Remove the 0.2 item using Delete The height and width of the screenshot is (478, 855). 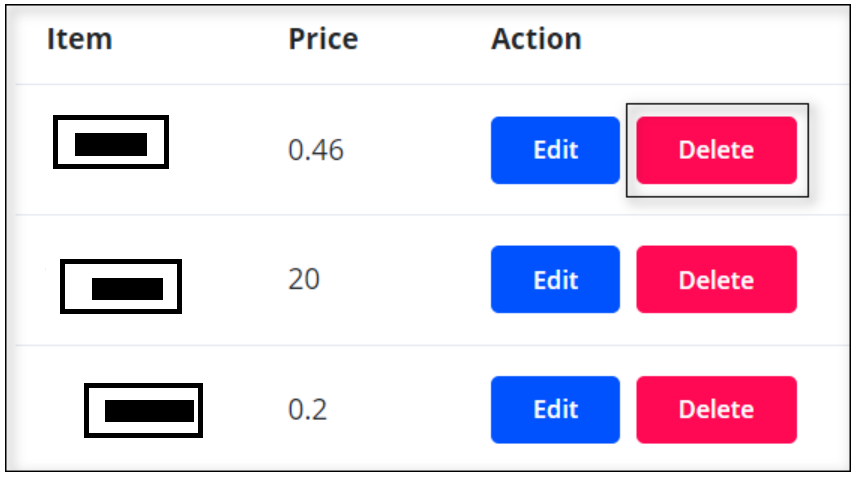(x=716, y=410)
